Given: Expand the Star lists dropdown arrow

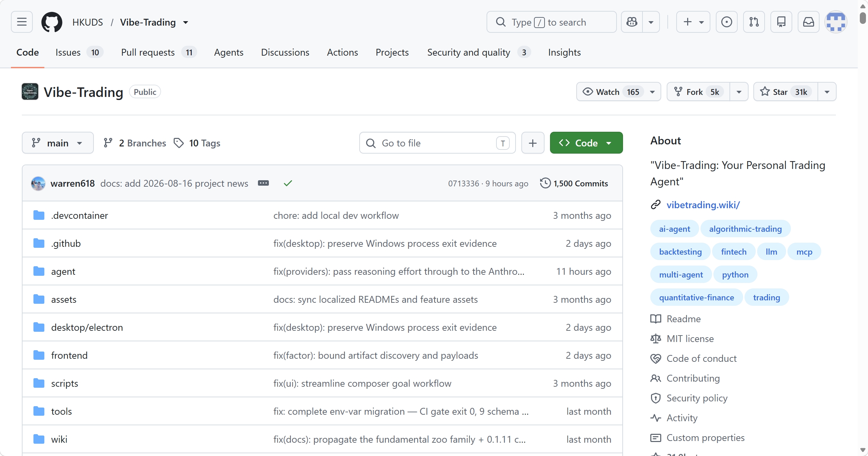Looking at the screenshot, I should point(827,92).
